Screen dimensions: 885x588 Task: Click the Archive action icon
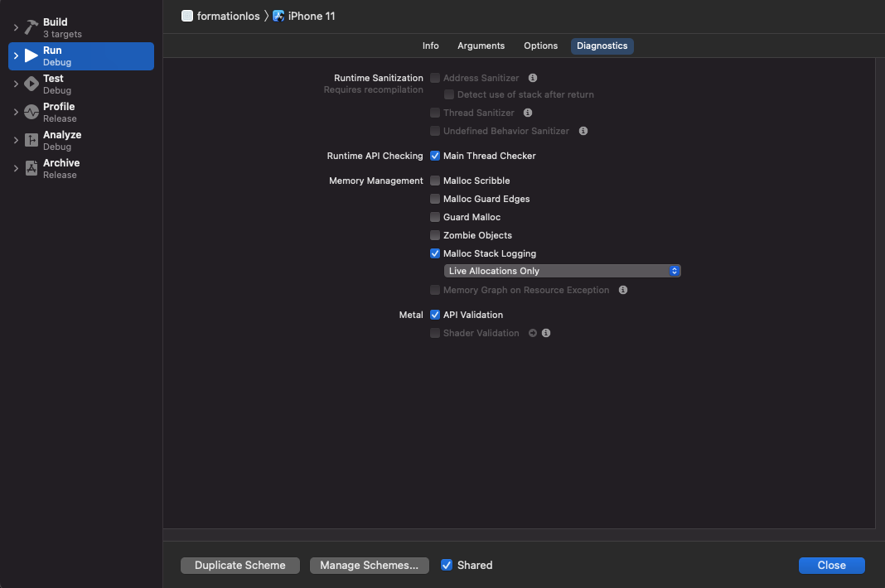tap(31, 168)
